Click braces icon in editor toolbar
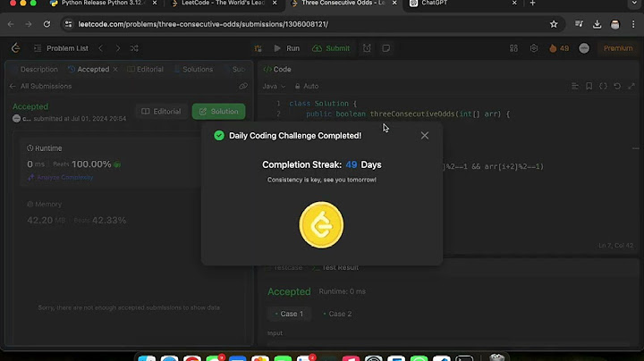 tap(603, 86)
